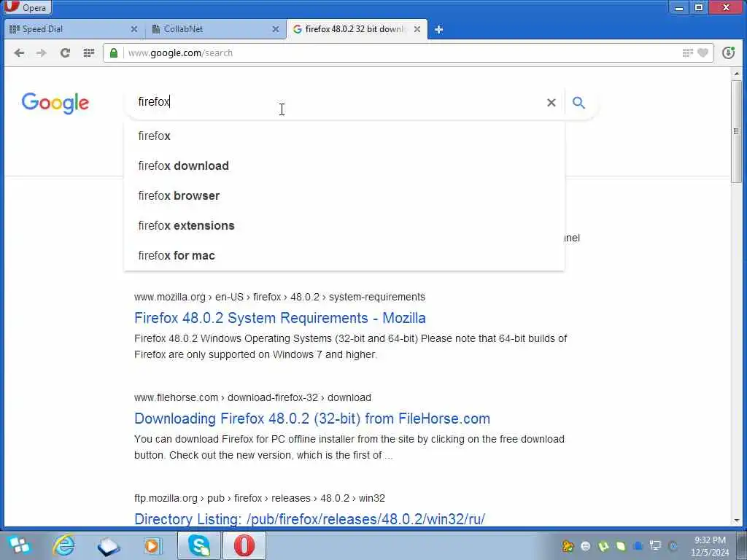Choose the 'firefox' suggestion
The height and width of the screenshot is (560, 747).
pos(344,136)
